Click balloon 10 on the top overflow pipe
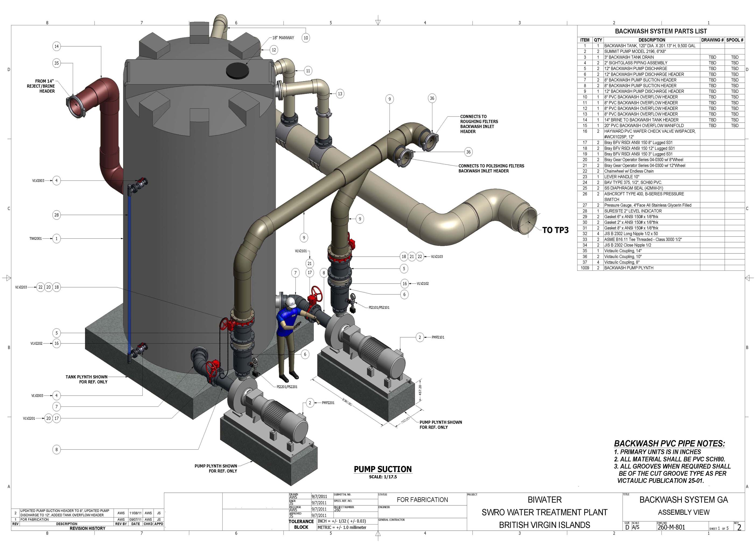This screenshot has width=756, height=556. (x=306, y=38)
